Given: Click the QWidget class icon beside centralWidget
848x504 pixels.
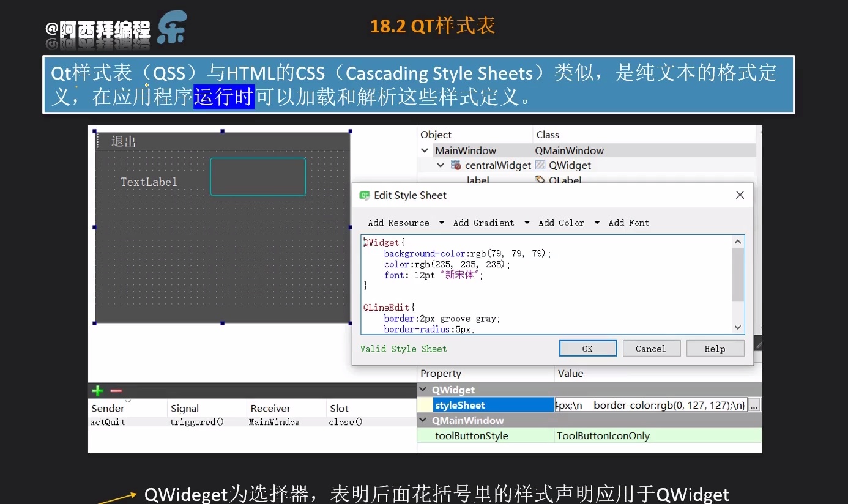Looking at the screenshot, I should coord(541,165).
